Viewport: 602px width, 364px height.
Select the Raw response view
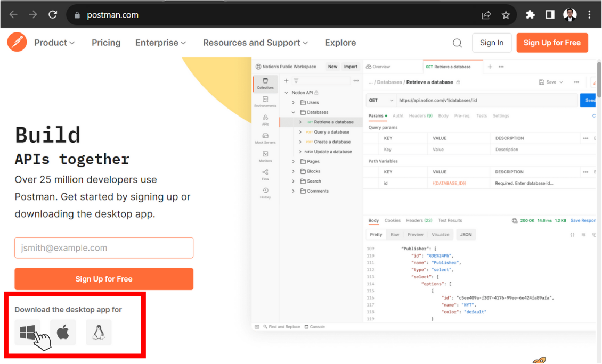(395, 234)
